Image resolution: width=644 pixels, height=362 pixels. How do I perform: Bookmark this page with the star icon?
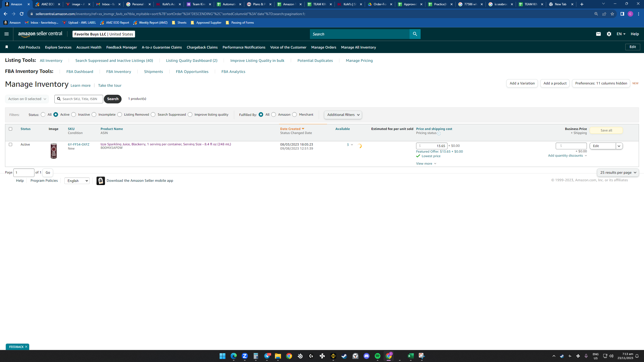pos(612,14)
